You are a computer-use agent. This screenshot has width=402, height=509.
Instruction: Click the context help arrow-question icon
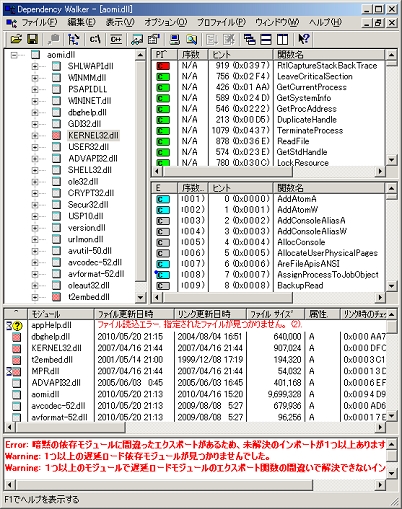coord(303,40)
